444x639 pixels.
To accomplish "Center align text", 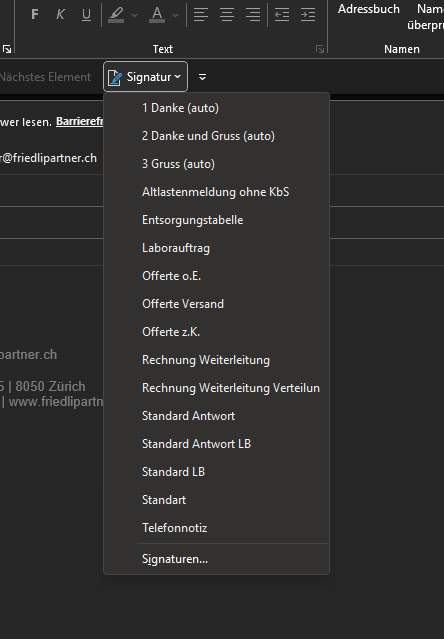I will point(227,15).
